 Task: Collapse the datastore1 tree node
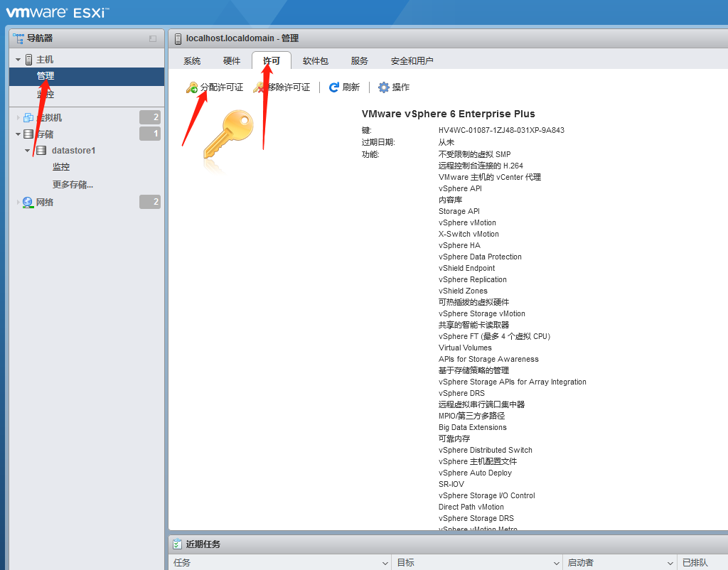click(28, 151)
